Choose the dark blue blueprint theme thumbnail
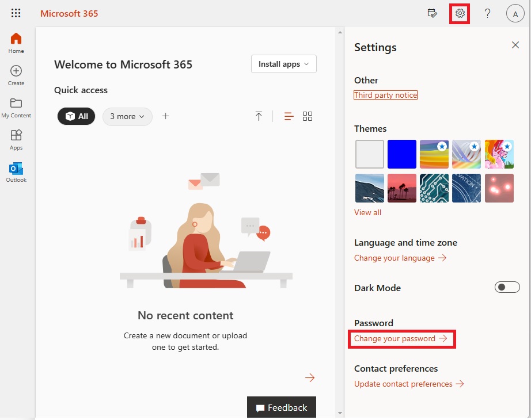The image size is (531, 420). [x=466, y=188]
